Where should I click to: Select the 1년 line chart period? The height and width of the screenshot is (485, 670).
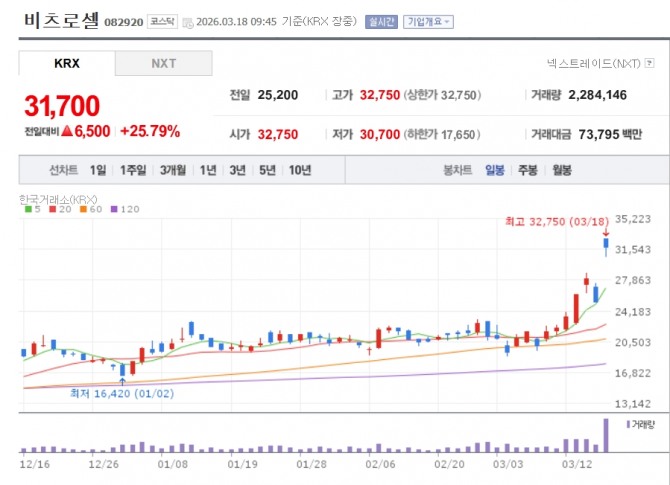point(208,170)
